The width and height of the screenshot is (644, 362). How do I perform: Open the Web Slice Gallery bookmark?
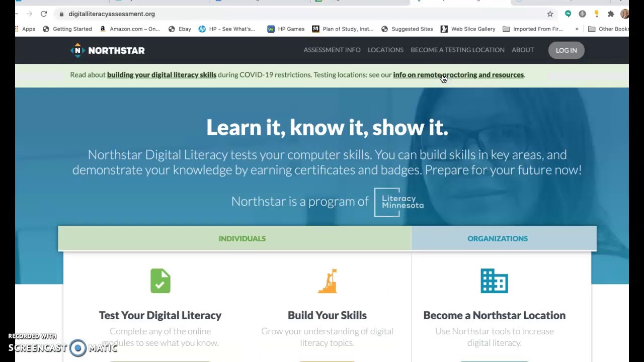(x=468, y=29)
